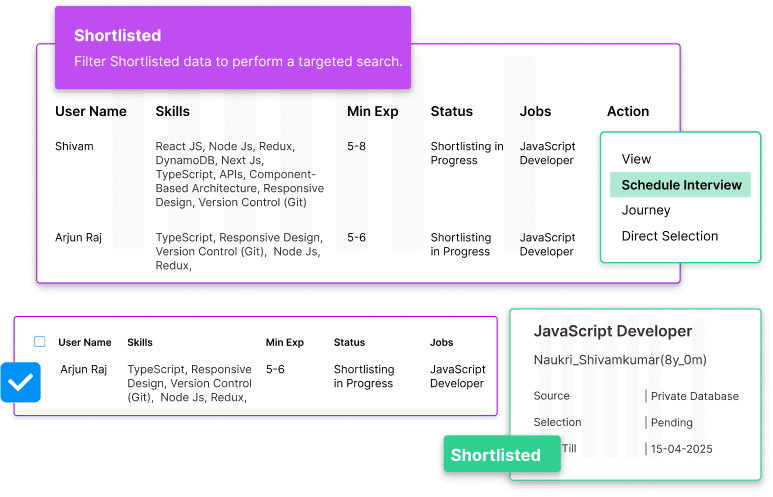Open Journey from the action menu
This screenshot has height=497, width=773.
(x=646, y=210)
